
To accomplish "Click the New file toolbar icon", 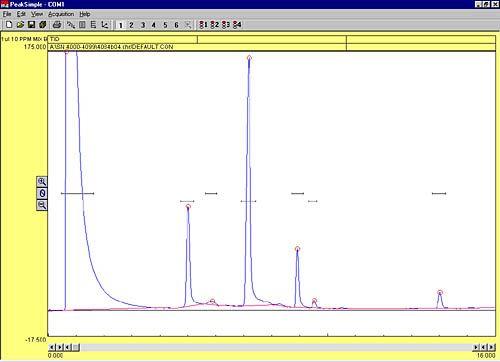I will 9,25.
